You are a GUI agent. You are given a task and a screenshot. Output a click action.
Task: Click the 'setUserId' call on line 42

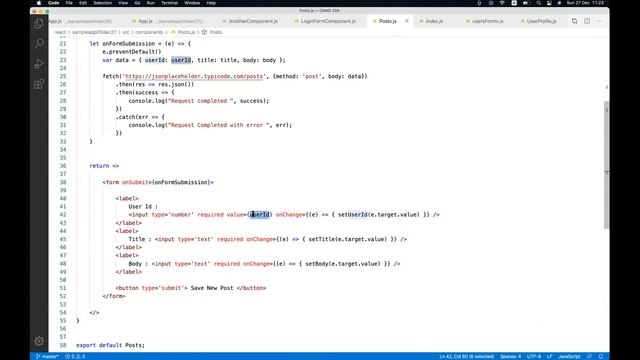tap(353, 215)
